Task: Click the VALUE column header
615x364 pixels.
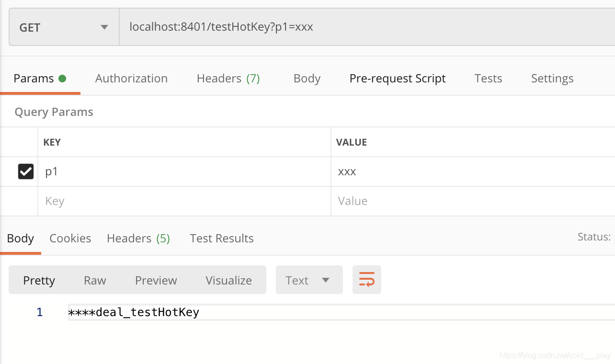Action: point(352,142)
